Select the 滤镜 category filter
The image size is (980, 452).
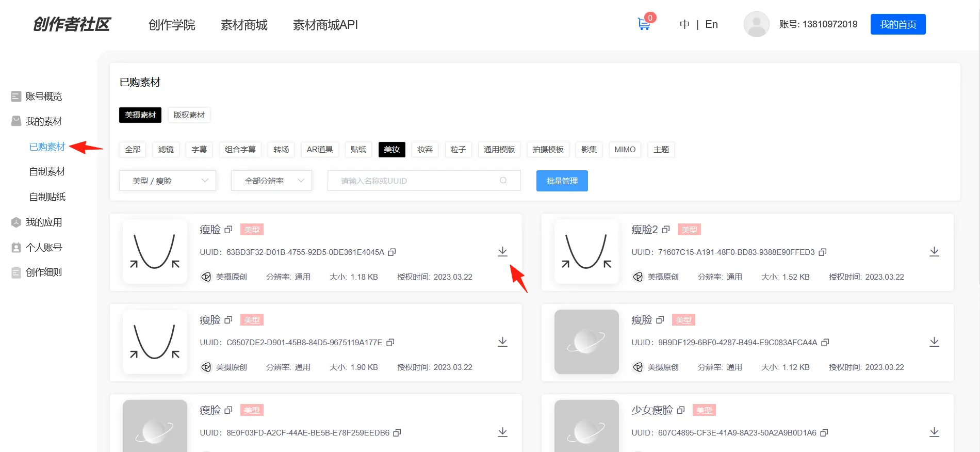[166, 150]
